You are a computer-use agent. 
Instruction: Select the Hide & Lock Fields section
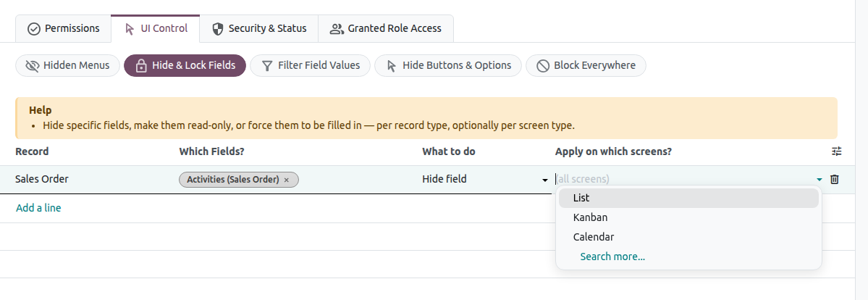185,65
